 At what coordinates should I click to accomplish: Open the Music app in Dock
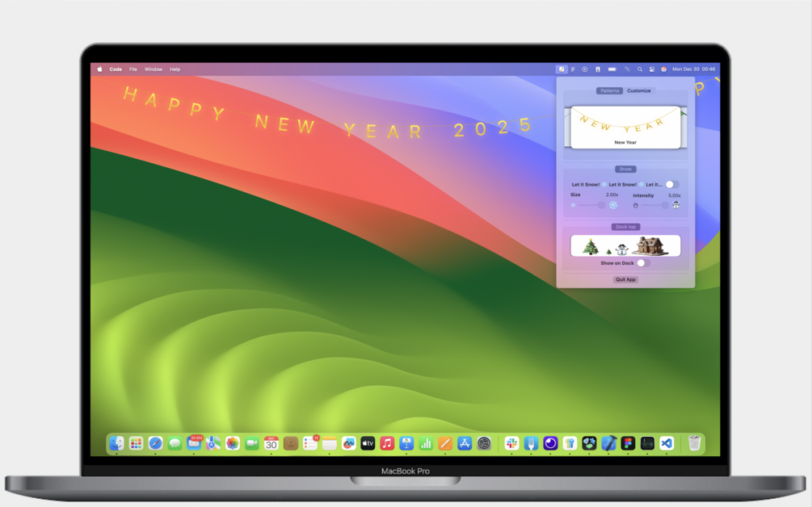(x=387, y=443)
